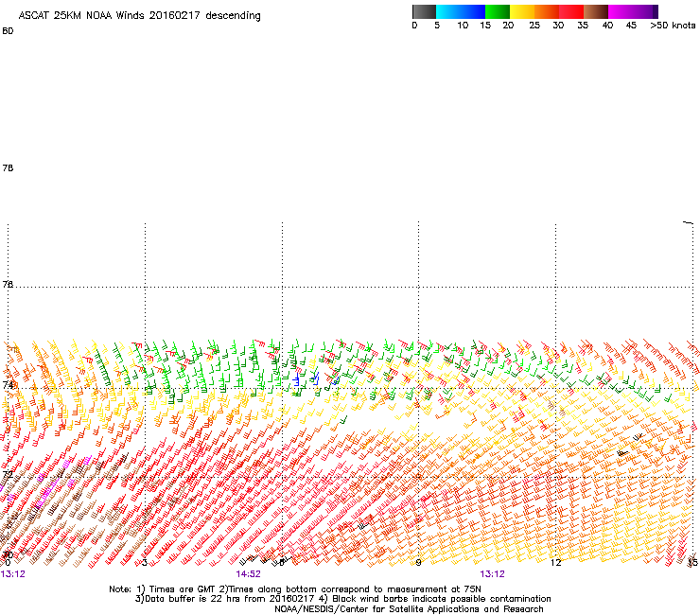
Task: Click the 72 latitude axis label
Action: 8,474
